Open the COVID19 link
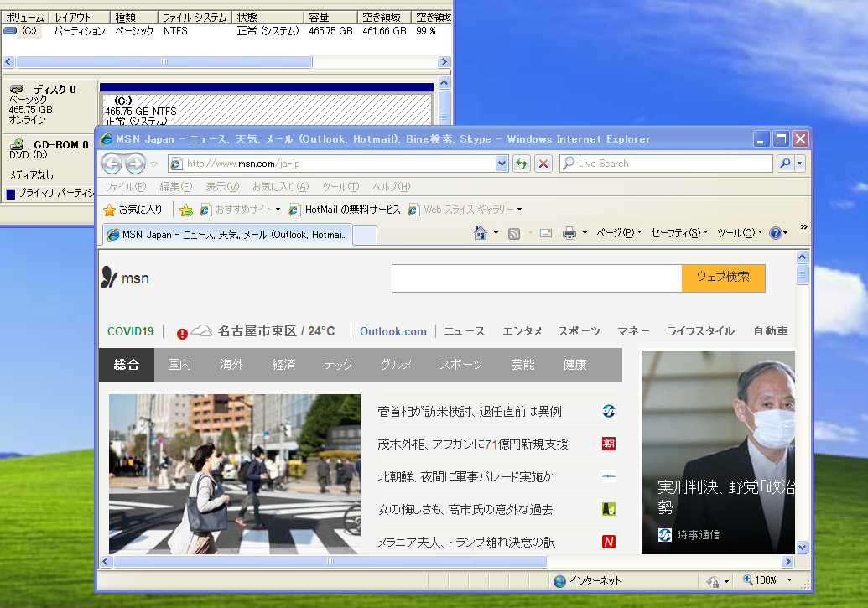This screenshot has height=608, width=868. pos(130,331)
